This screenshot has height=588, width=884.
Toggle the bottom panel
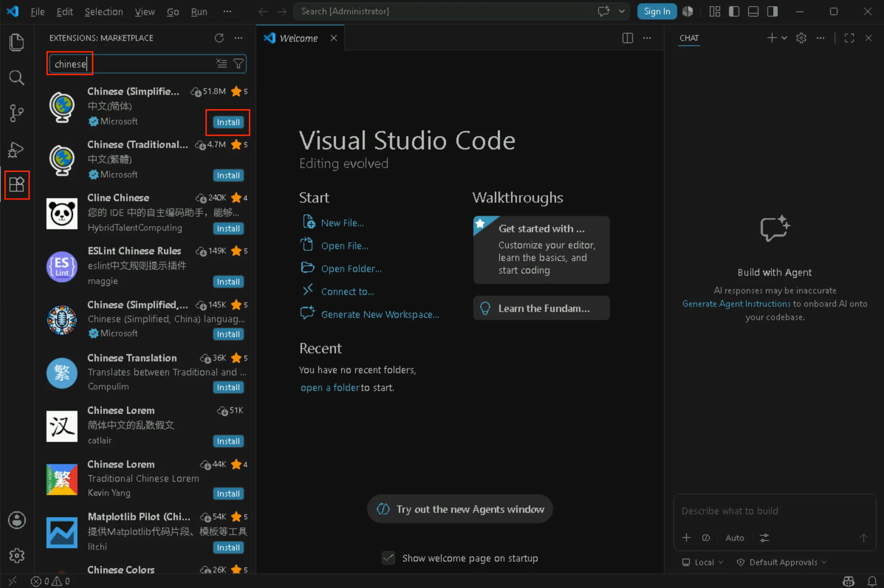click(x=753, y=11)
